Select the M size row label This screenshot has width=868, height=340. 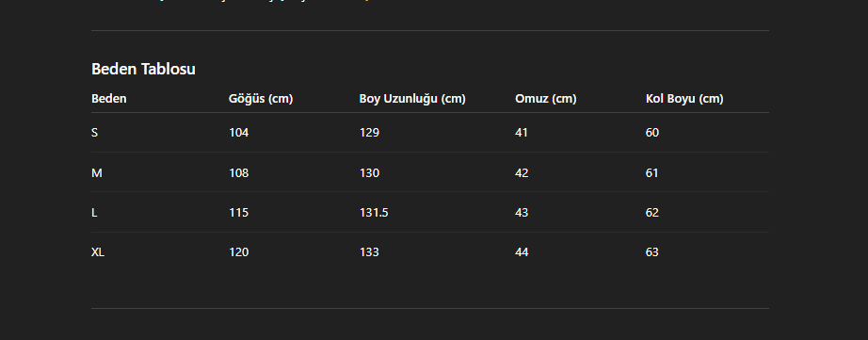[97, 172]
